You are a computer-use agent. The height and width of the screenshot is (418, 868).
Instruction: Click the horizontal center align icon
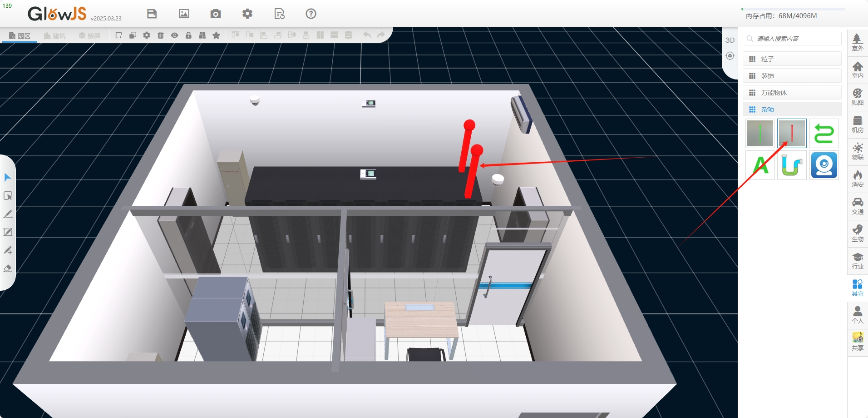pyautogui.click(x=292, y=35)
